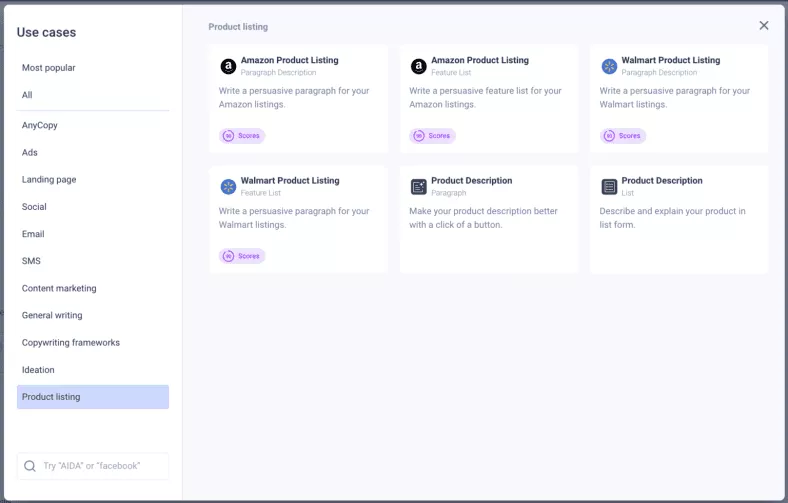Click the Walmart spark icon on Feature List card

[228, 186]
